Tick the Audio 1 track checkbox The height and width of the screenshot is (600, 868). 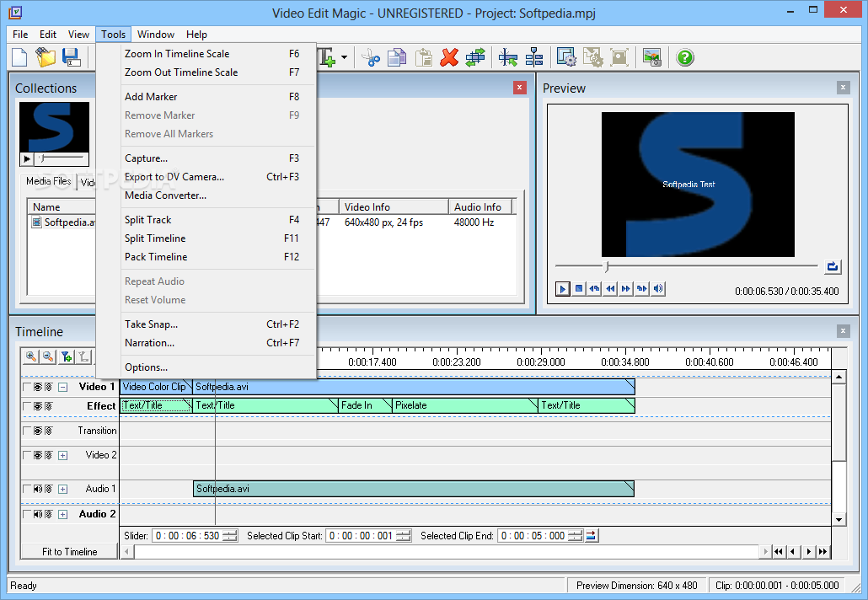[x=27, y=489]
